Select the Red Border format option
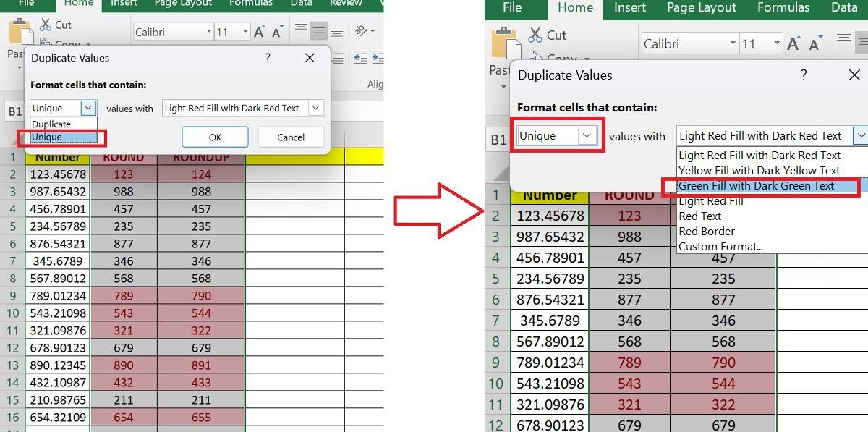 [707, 232]
